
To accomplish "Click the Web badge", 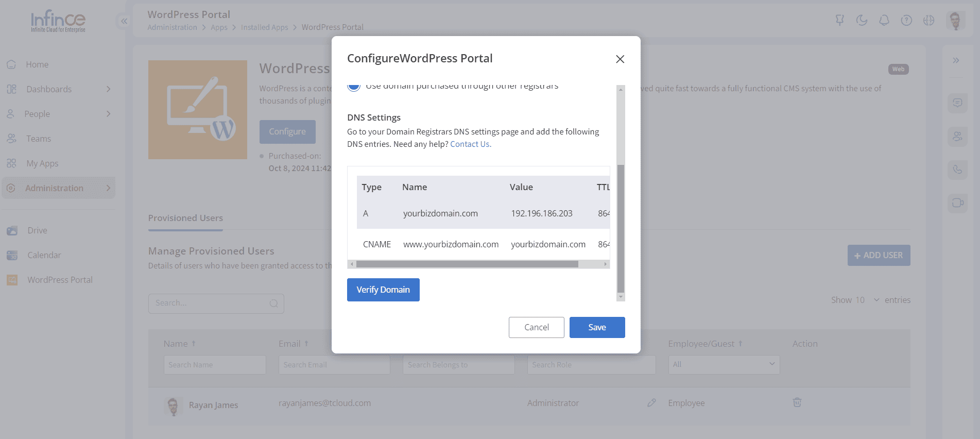I will (898, 69).
